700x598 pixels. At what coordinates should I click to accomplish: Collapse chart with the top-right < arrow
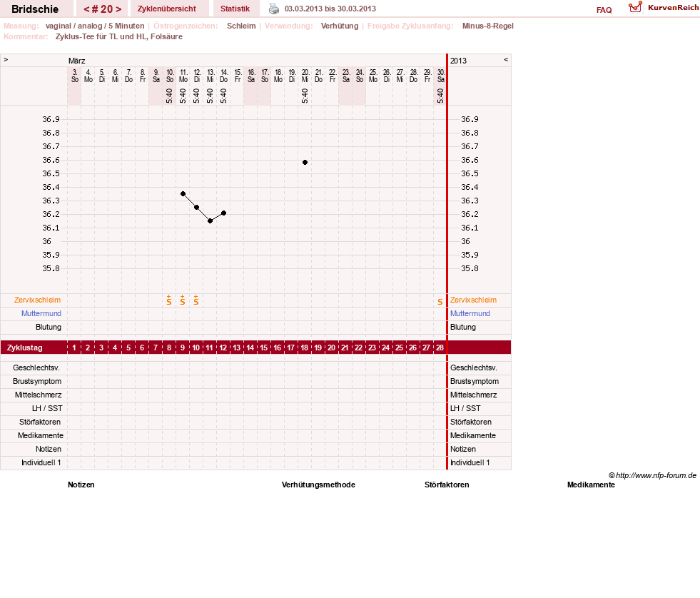[506, 59]
